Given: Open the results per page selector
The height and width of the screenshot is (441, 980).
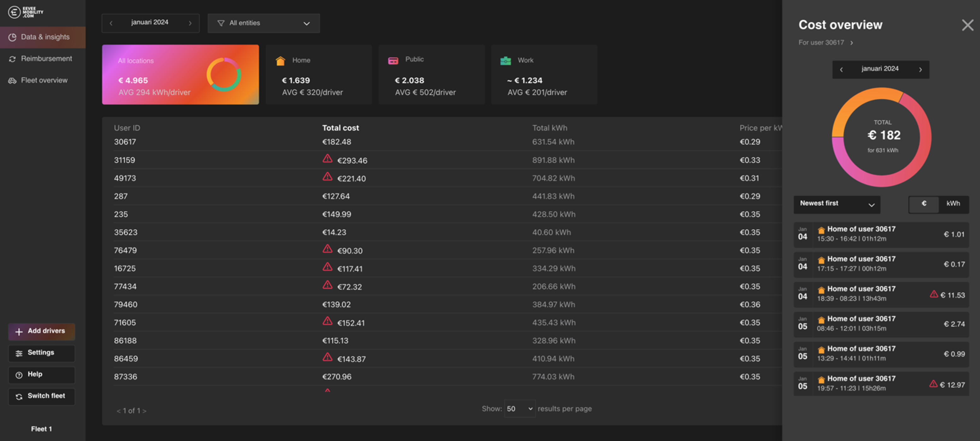Looking at the screenshot, I should [519, 409].
